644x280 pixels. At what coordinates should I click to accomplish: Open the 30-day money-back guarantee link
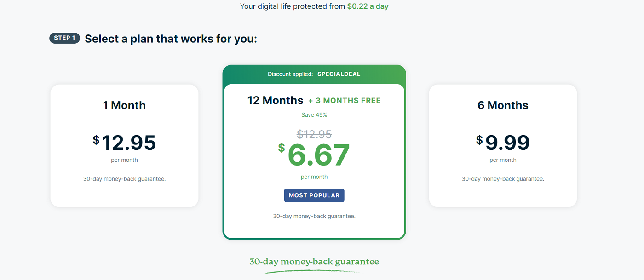pyautogui.click(x=314, y=261)
